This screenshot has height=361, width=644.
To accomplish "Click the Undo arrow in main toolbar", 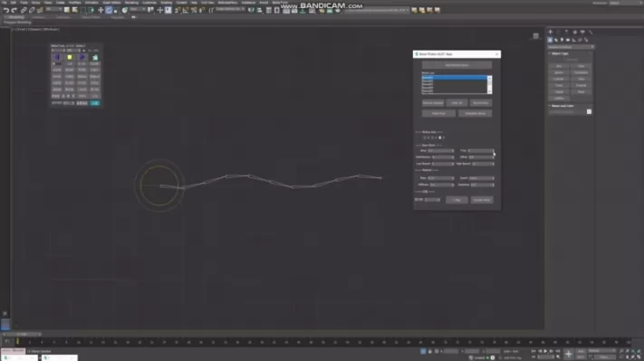I will click(6, 10).
